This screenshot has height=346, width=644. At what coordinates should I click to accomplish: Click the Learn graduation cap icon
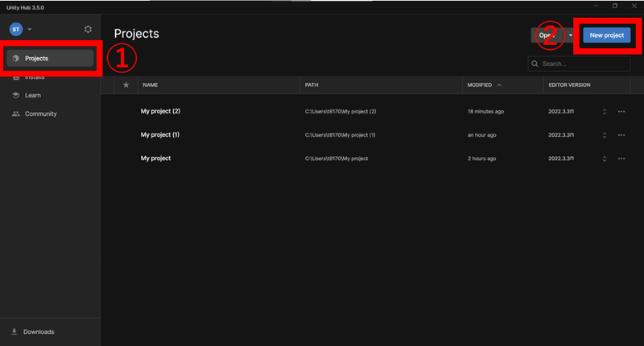point(16,95)
